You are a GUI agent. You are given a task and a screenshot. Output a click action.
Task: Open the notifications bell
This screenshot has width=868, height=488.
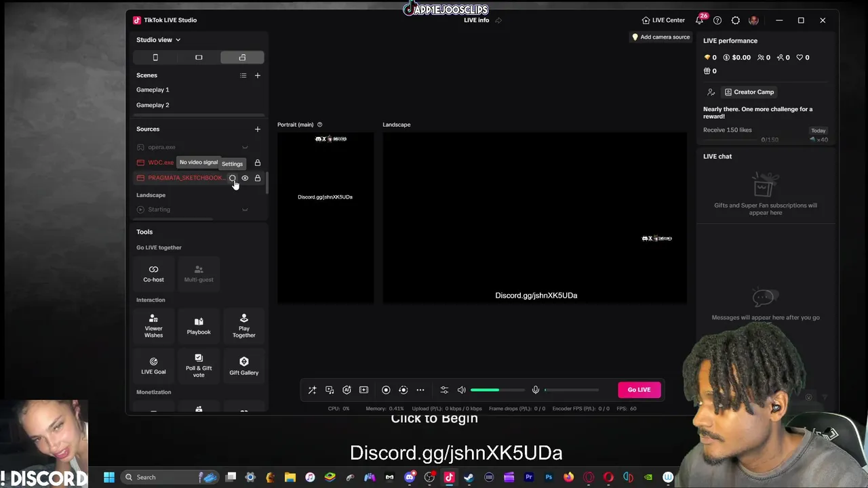[x=699, y=20]
